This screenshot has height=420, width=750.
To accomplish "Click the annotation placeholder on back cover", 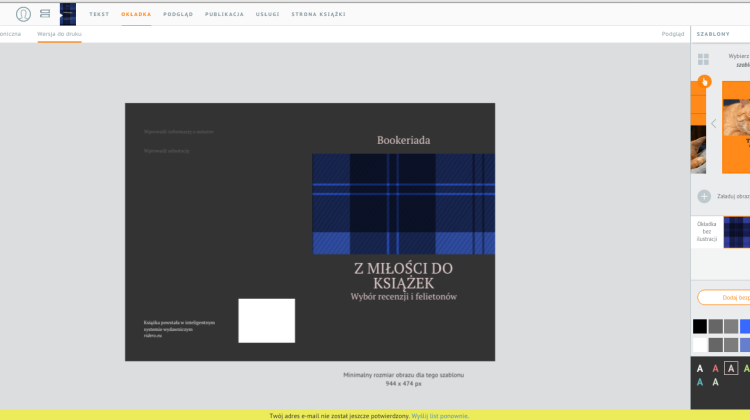I will coord(166,151).
